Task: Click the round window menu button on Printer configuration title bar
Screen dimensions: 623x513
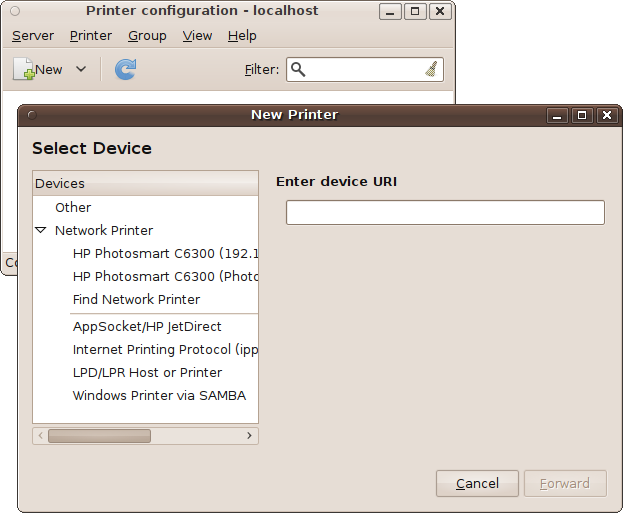Action: (x=15, y=11)
